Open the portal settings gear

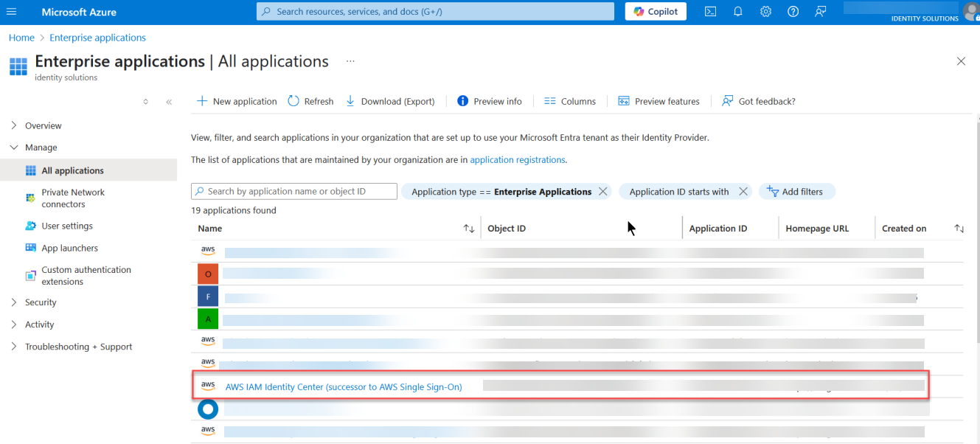[x=765, y=11]
